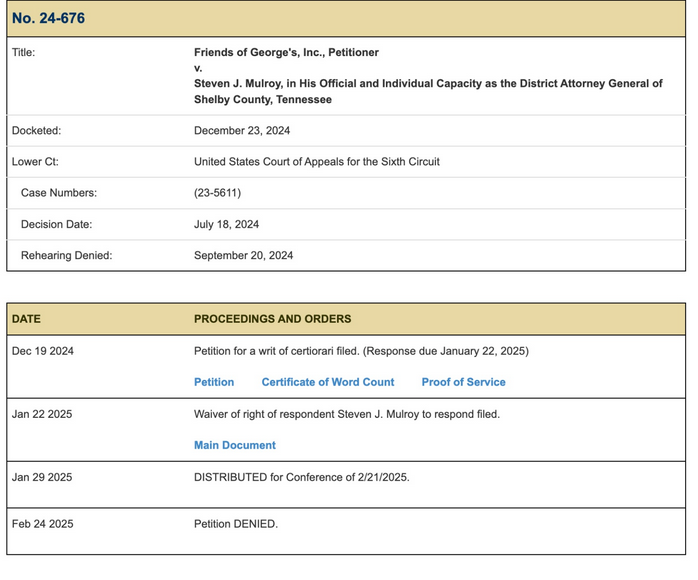Click the Feb 24 2025 date cell
The height and width of the screenshot is (580, 698).
43,524
